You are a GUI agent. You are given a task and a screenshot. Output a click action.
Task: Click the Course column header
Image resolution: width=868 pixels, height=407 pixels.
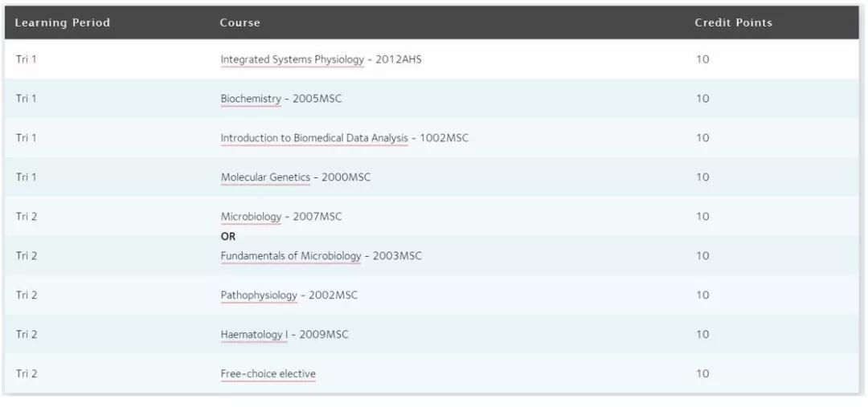240,22
